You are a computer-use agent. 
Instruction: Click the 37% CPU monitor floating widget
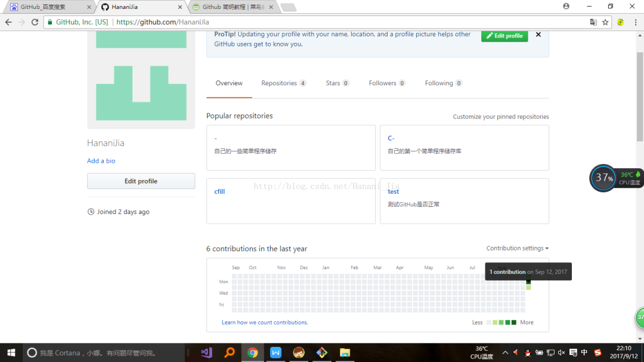pos(616,178)
